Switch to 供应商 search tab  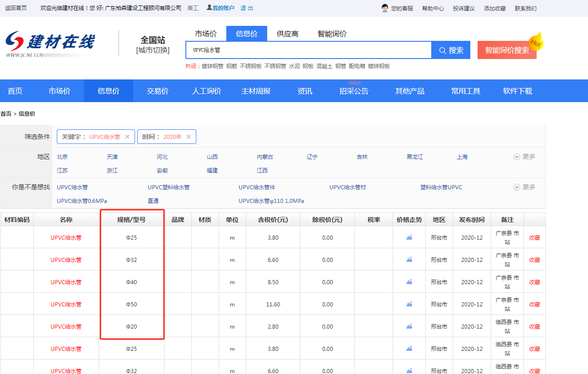(x=288, y=34)
